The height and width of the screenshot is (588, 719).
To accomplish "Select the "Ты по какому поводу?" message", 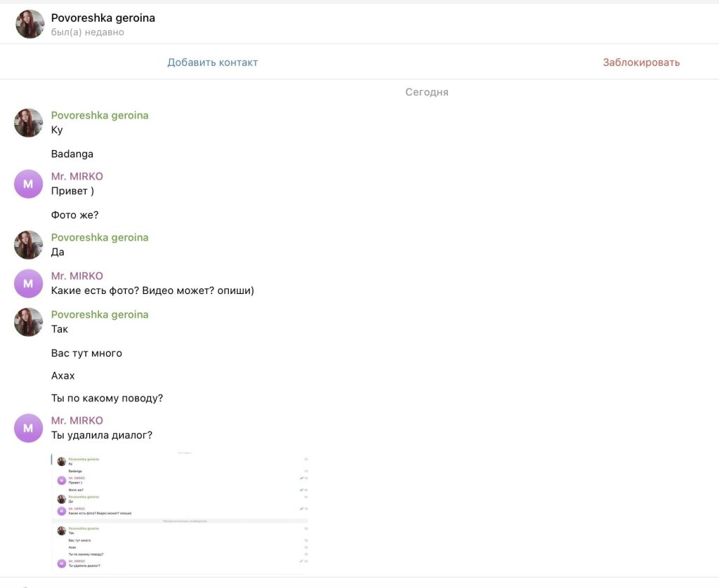I will click(x=107, y=398).
